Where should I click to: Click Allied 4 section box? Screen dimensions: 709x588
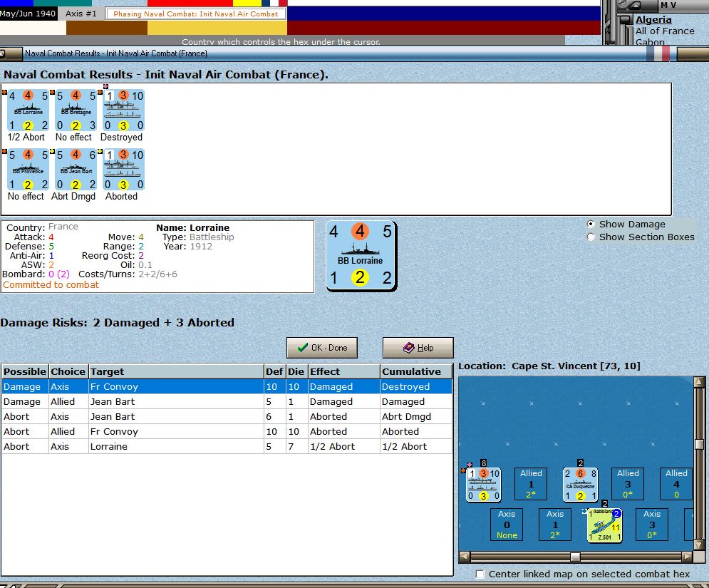(x=676, y=484)
